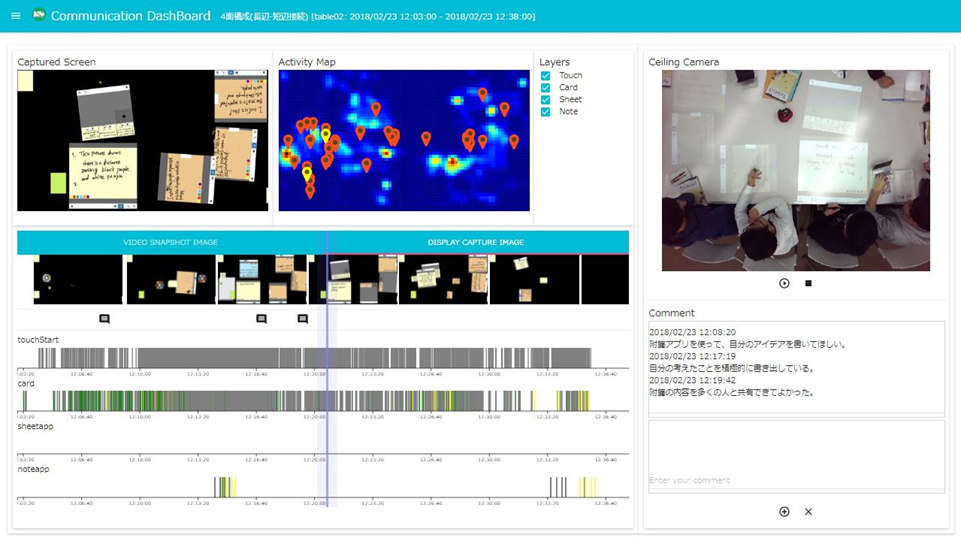Open the first comment marker on timeline
This screenshot has height=538, width=961.
104,319
